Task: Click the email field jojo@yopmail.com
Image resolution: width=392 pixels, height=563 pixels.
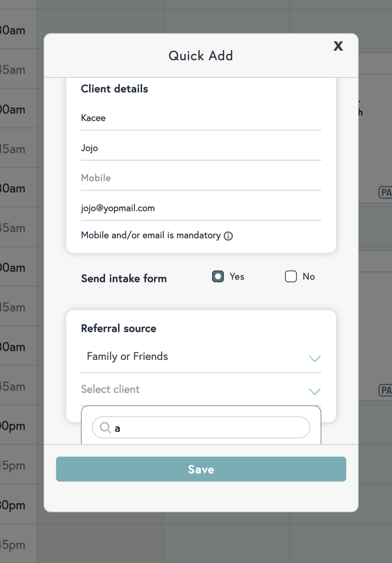Action: (201, 208)
